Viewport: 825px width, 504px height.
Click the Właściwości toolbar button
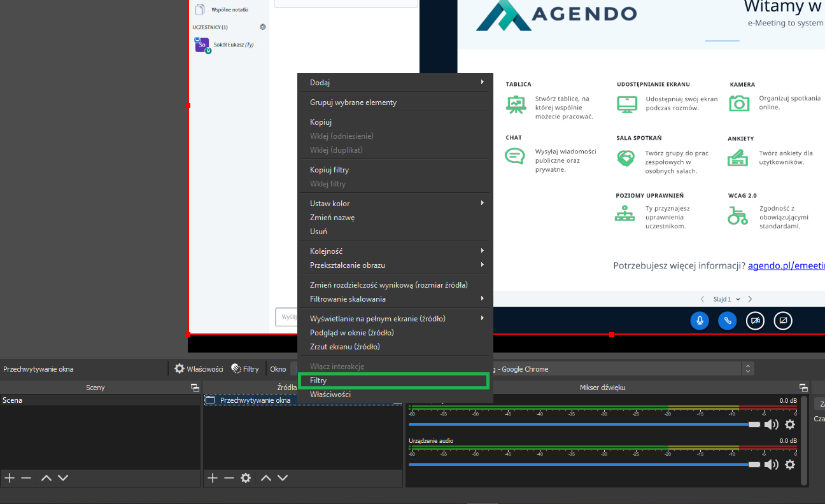tap(199, 368)
